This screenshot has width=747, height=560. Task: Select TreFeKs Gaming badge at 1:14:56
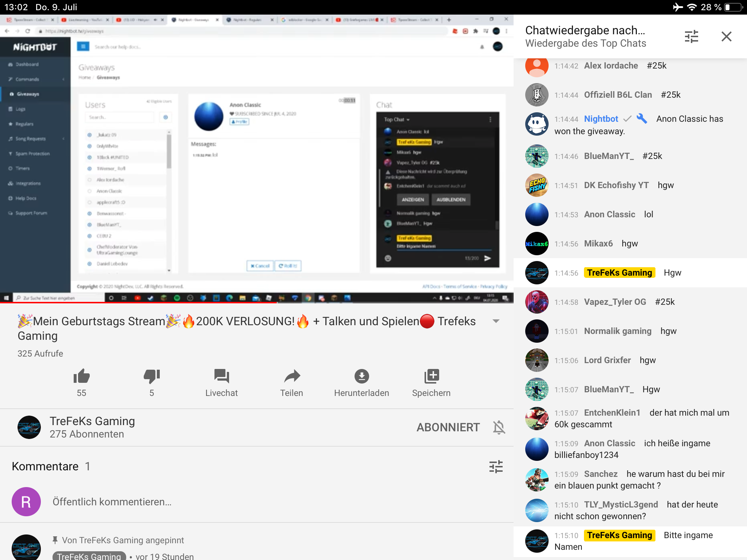[619, 273]
